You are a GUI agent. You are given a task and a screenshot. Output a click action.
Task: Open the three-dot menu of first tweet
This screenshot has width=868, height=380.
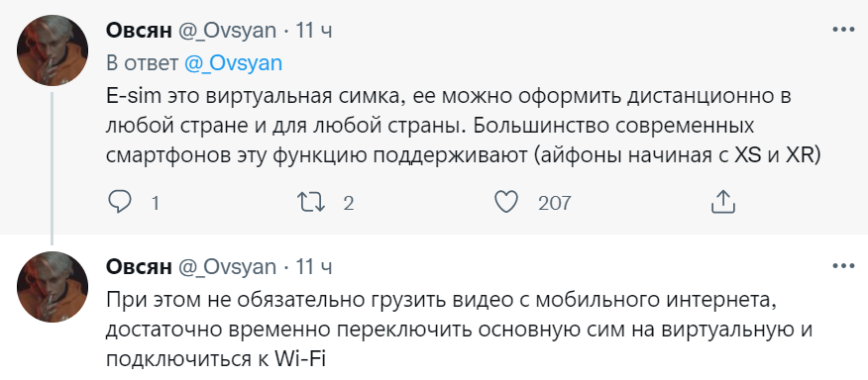pyautogui.click(x=844, y=30)
